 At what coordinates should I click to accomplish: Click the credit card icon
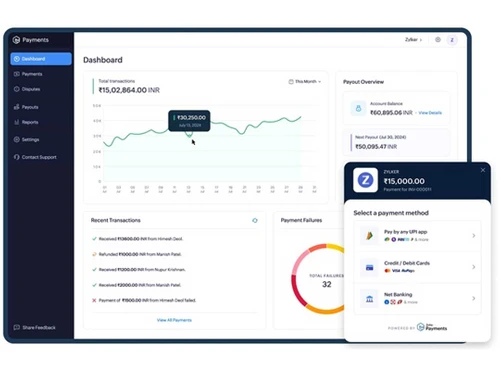[369, 267]
